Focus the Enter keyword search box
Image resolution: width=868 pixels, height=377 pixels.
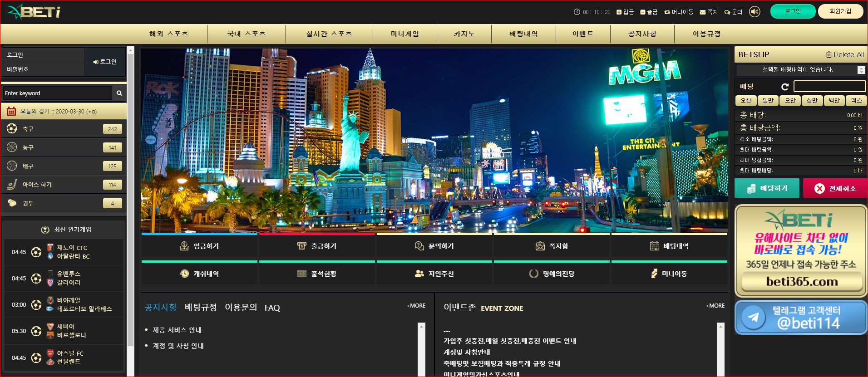point(57,93)
